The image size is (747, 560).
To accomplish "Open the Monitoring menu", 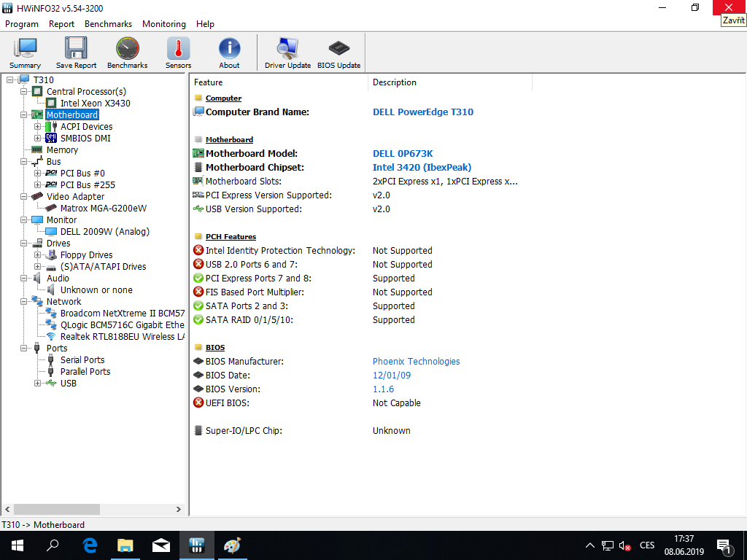I will pos(163,24).
